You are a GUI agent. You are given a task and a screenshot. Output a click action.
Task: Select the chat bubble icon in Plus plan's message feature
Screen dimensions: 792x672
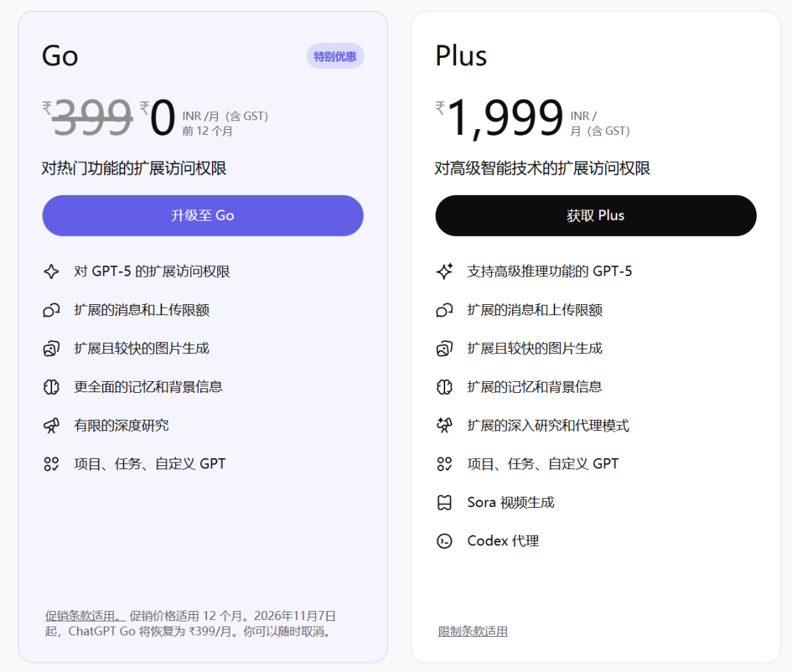click(444, 310)
